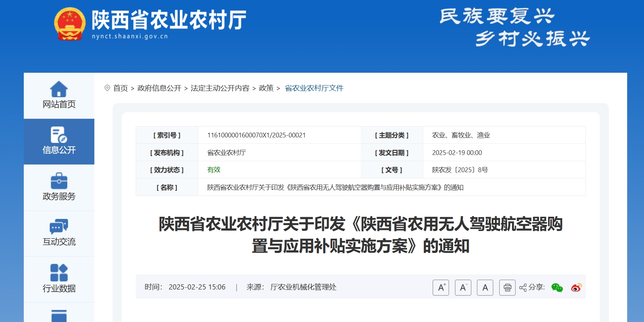644x322 pixels.
Task: Open the 网站首页 home sidebar icon
Action: pyautogui.click(x=59, y=89)
